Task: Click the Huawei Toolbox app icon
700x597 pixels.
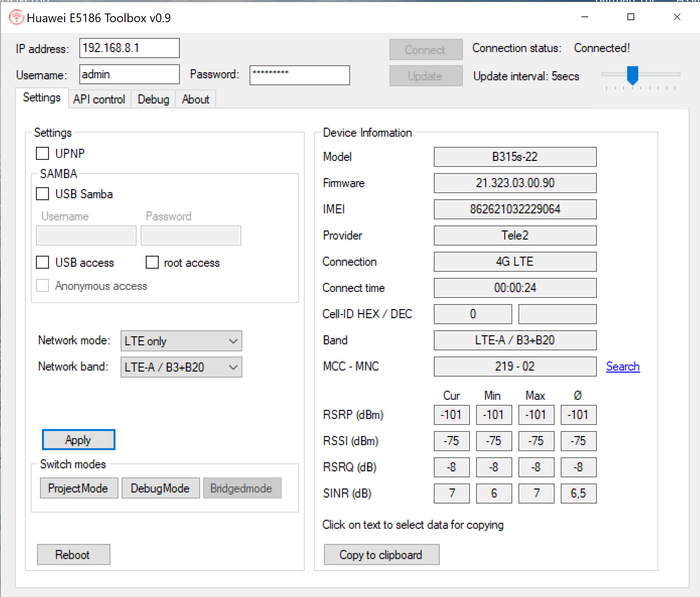Action: 16,17
